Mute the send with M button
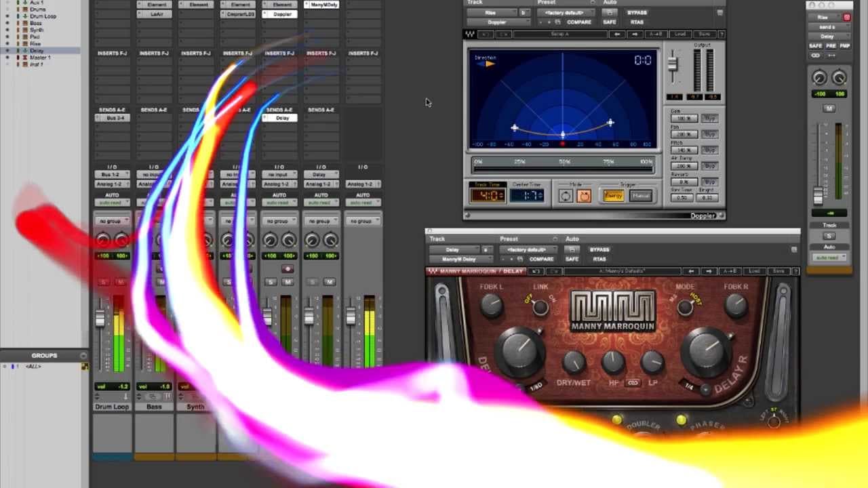This screenshot has height=488, width=868. [829, 108]
